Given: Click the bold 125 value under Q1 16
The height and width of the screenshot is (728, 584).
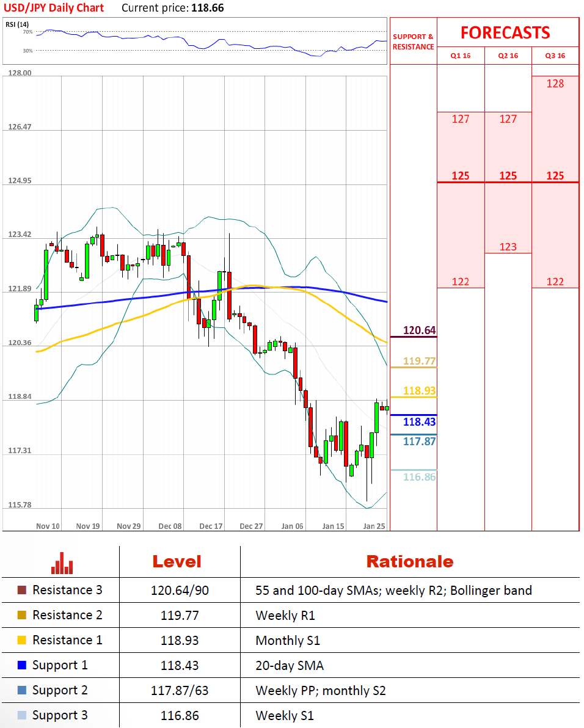Looking at the screenshot, I should point(461,176).
